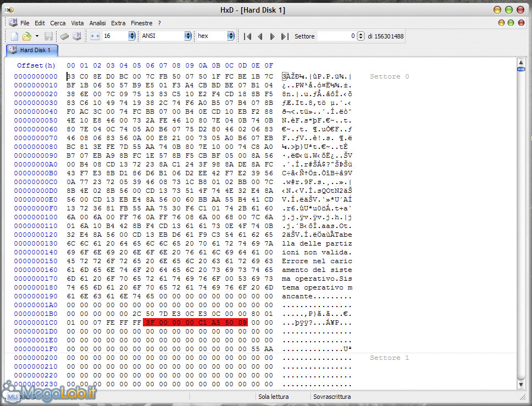Create a new file with toolbar icon
The image size is (532, 406).
(15, 36)
